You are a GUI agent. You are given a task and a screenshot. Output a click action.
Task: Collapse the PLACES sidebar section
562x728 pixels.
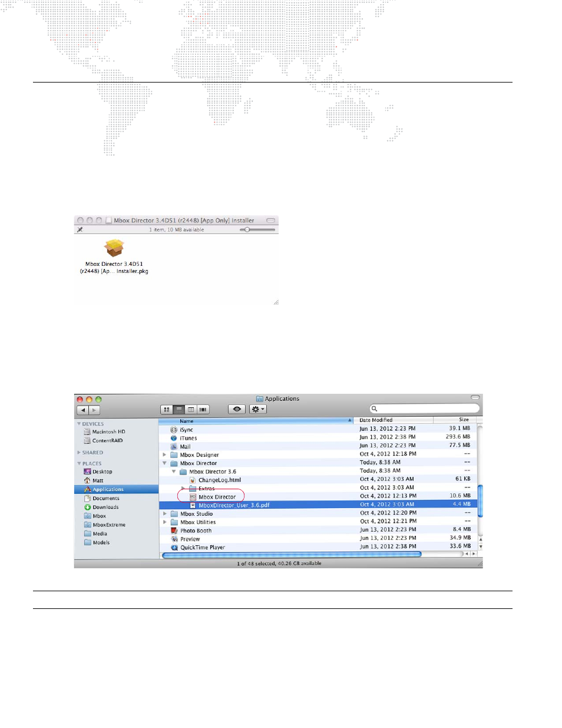(79, 463)
